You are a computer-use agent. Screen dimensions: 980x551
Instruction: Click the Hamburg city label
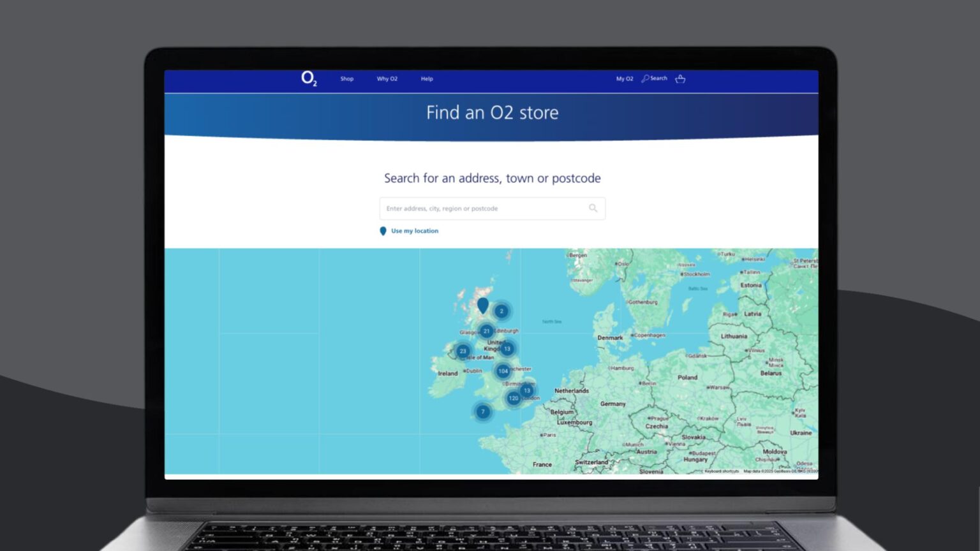click(x=622, y=368)
